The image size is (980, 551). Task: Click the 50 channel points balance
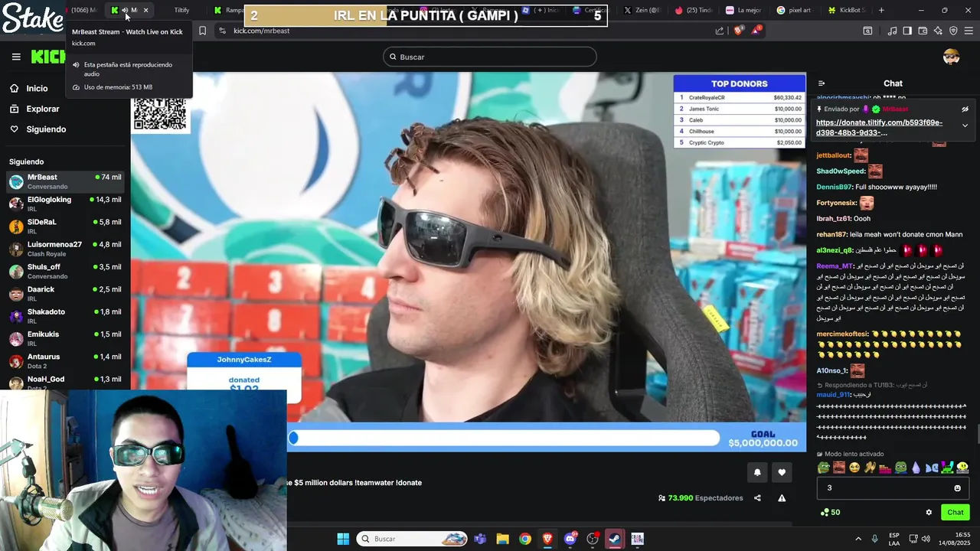(x=830, y=512)
